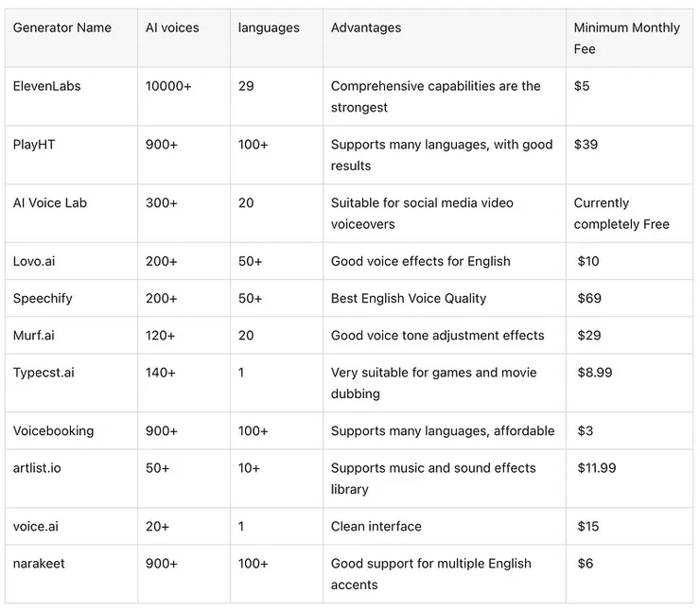Click the narakeet table entry
This screenshot has width=700, height=611.
coord(41,564)
